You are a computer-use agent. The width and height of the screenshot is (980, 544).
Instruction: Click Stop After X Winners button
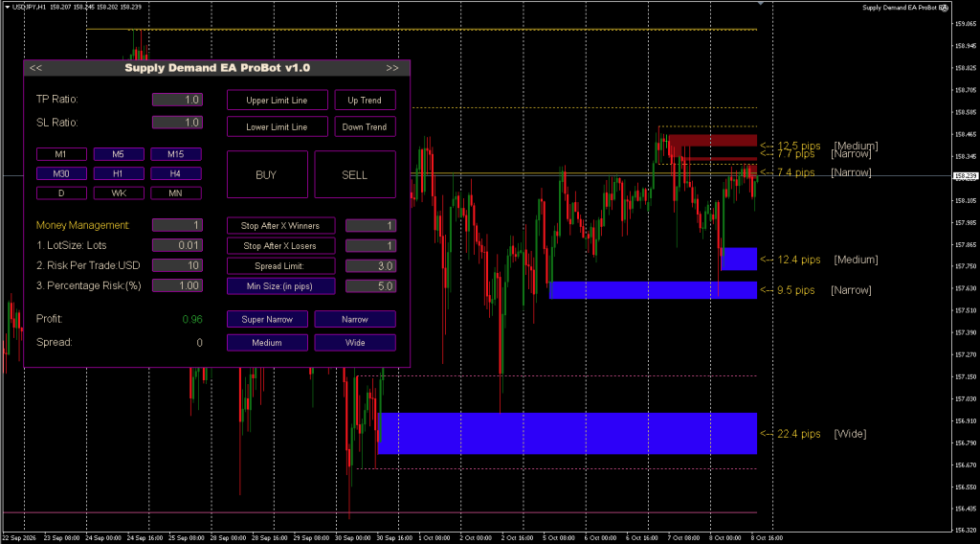click(280, 226)
